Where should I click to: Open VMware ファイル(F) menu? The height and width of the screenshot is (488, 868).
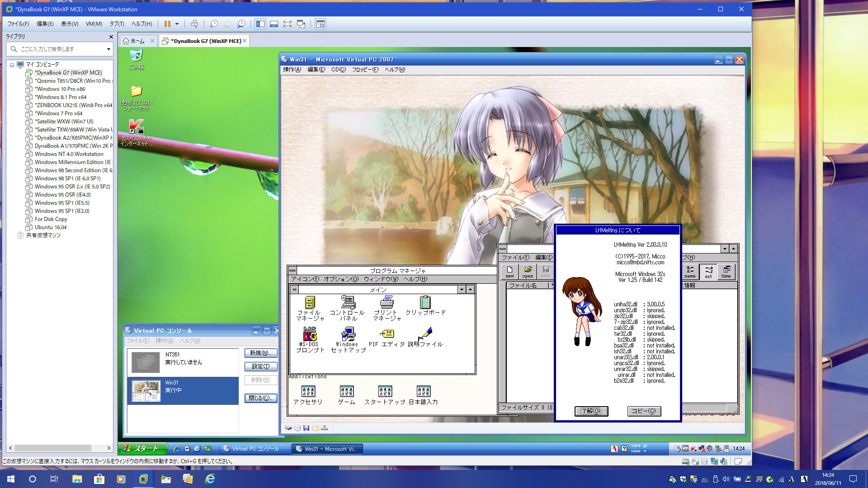click(19, 24)
